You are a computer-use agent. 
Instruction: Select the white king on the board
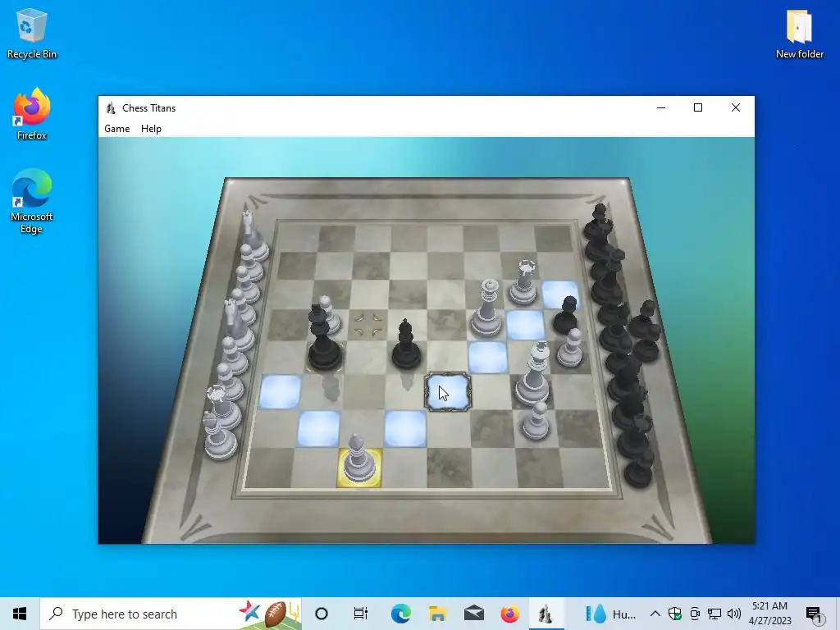[x=533, y=373]
